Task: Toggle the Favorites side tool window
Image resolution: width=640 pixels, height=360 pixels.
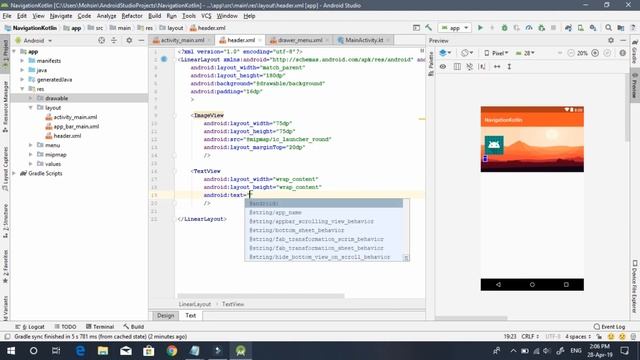Action: [5, 267]
